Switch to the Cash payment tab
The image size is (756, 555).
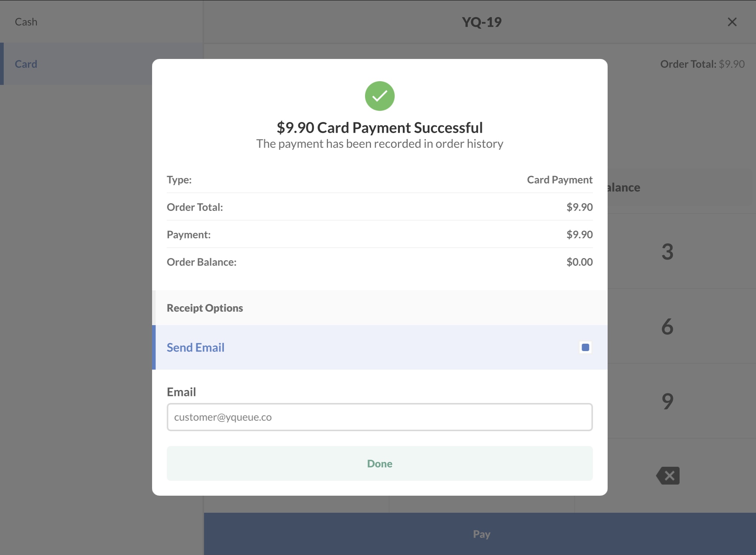[x=26, y=22]
